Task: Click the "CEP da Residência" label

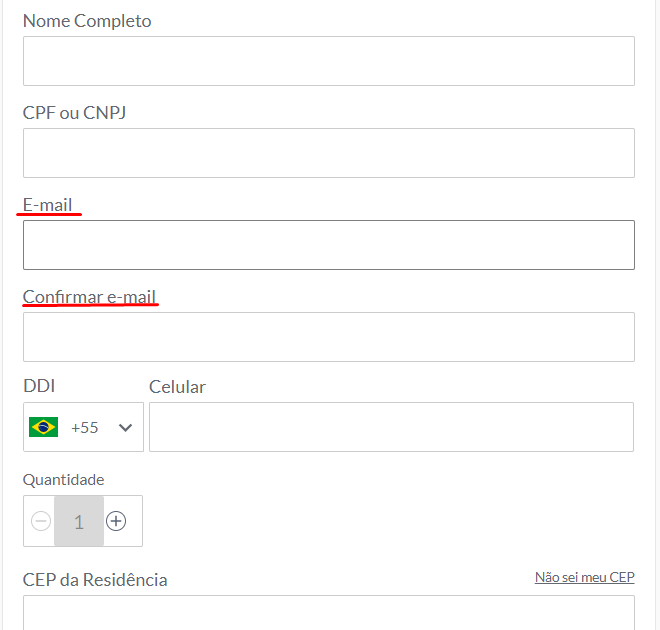Action: tap(95, 580)
